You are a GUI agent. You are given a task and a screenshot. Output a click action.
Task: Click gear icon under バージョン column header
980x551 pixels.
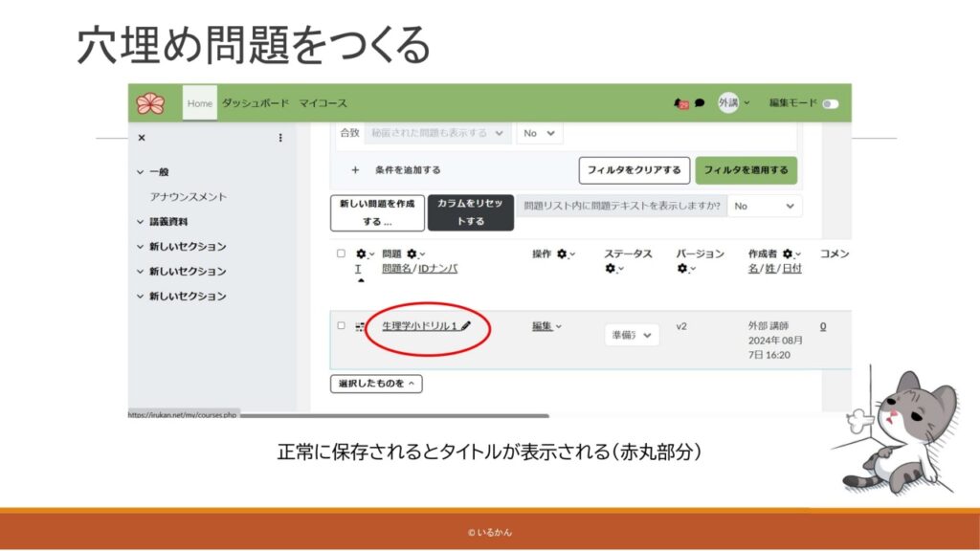(681, 269)
